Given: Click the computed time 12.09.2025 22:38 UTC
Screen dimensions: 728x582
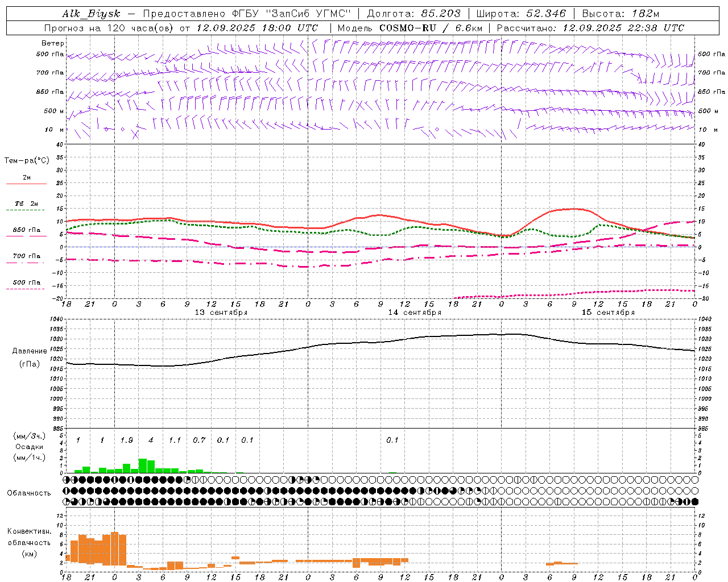Looking at the screenshot, I should coord(623,28).
